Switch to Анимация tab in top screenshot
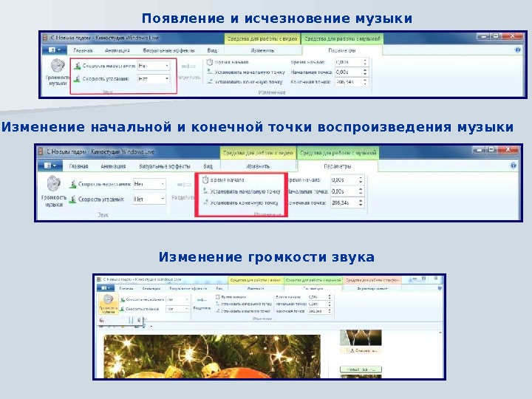Viewport: 532px width, 399px height. click(117, 50)
